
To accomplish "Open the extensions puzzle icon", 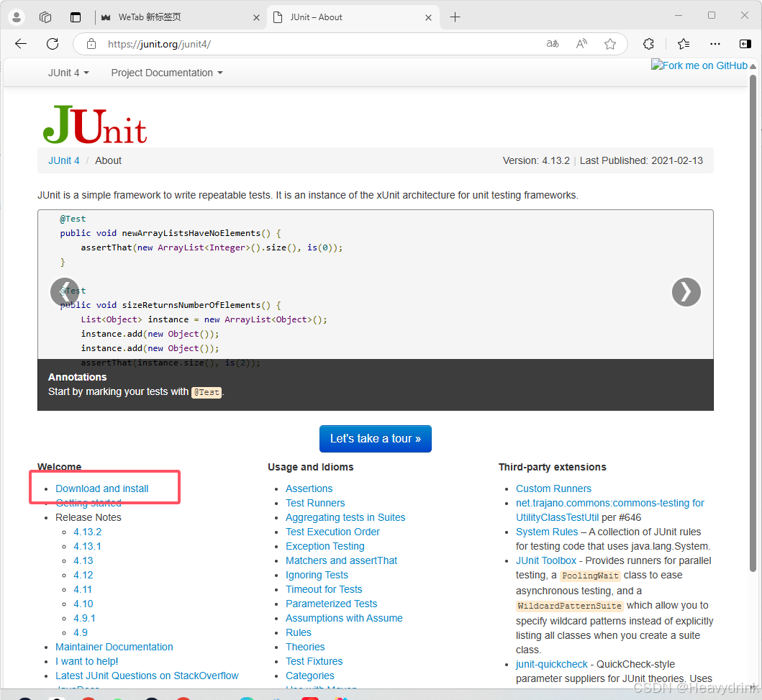I will click(x=648, y=44).
